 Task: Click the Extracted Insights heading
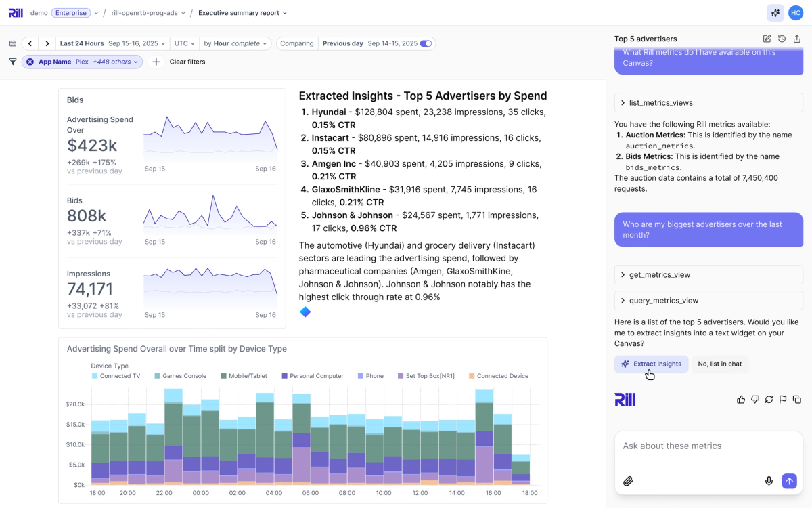click(423, 96)
